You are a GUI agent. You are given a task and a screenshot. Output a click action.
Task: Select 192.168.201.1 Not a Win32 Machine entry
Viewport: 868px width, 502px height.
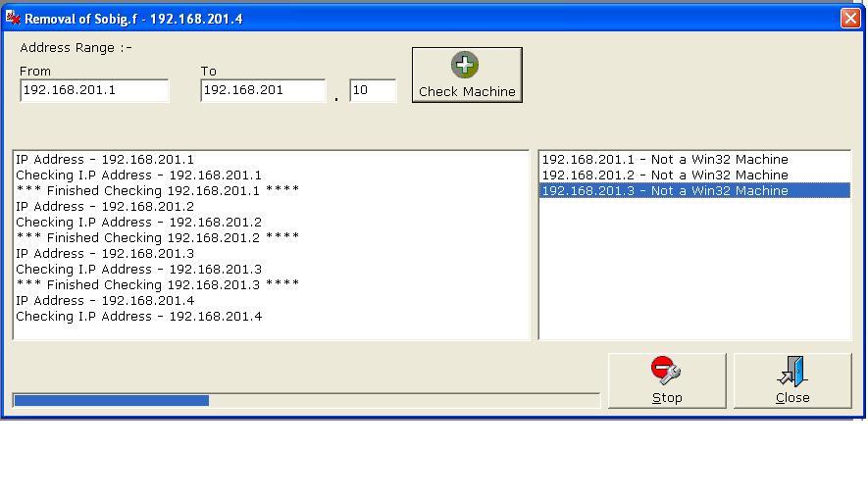(x=664, y=159)
